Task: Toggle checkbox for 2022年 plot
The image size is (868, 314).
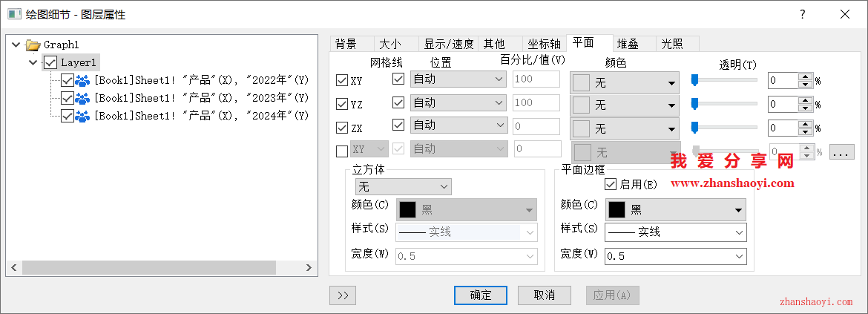Action: pos(68,80)
